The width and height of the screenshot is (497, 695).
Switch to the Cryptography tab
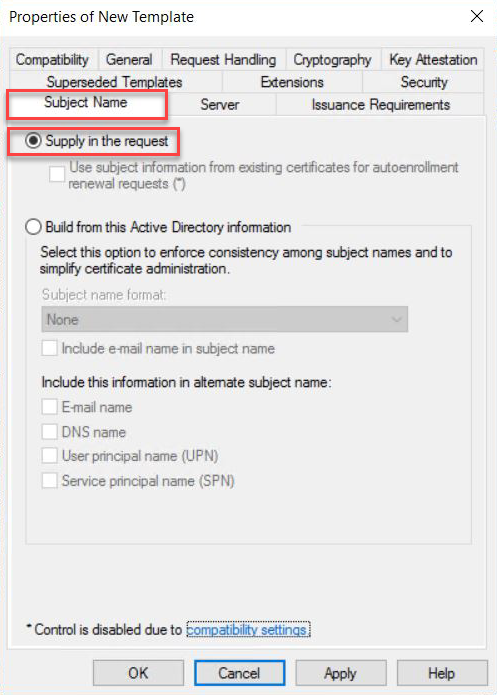(x=333, y=59)
